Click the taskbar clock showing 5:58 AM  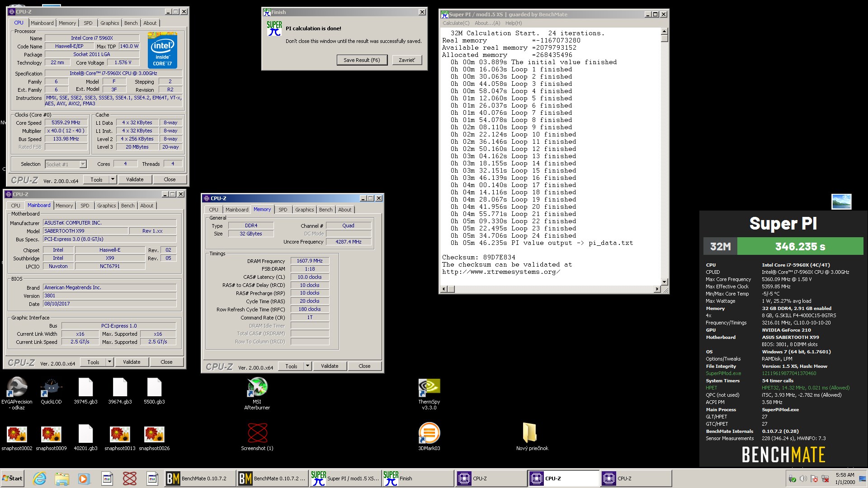click(845, 478)
